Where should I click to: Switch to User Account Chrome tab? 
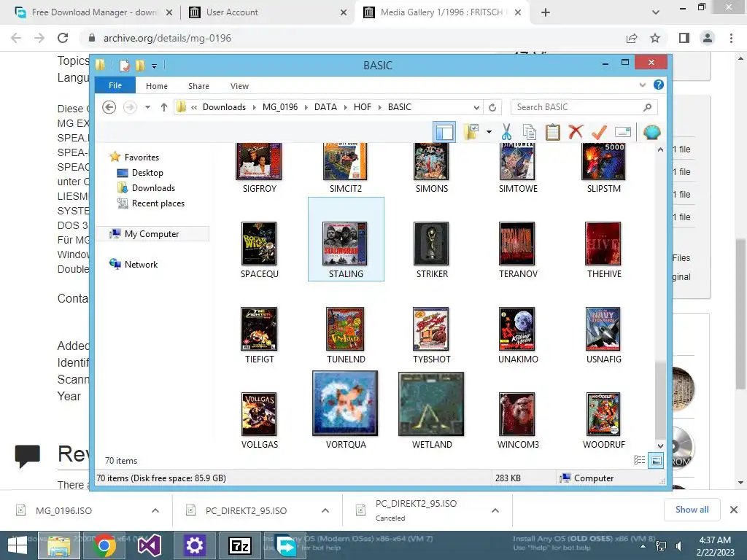click(x=266, y=12)
